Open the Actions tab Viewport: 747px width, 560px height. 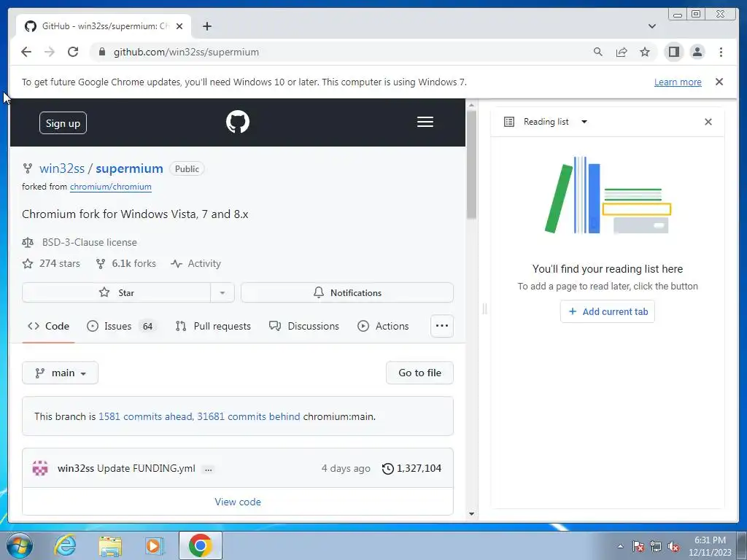(x=383, y=326)
